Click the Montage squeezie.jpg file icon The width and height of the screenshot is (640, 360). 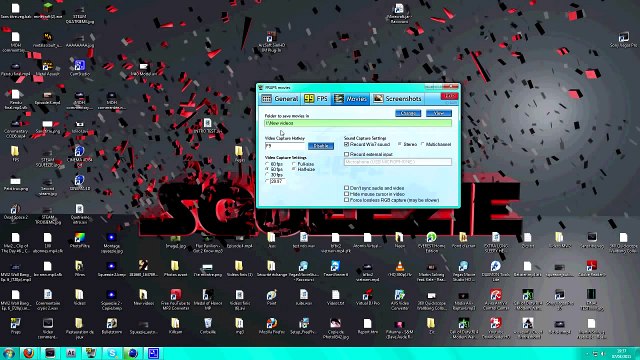[111, 238]
